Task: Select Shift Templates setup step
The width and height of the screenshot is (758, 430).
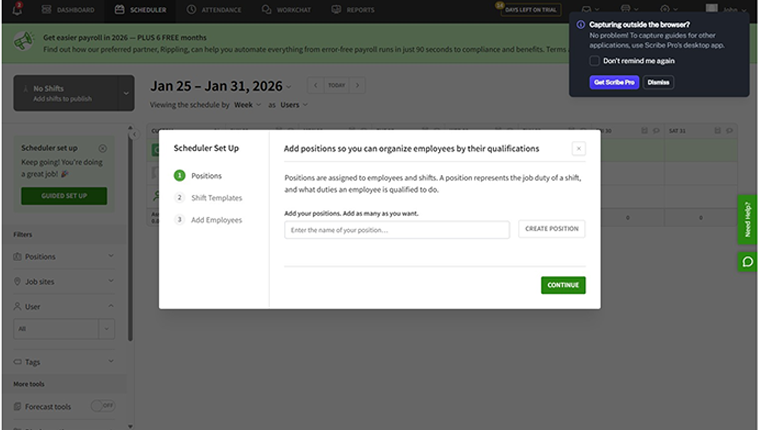Action: tap(216, 198)
